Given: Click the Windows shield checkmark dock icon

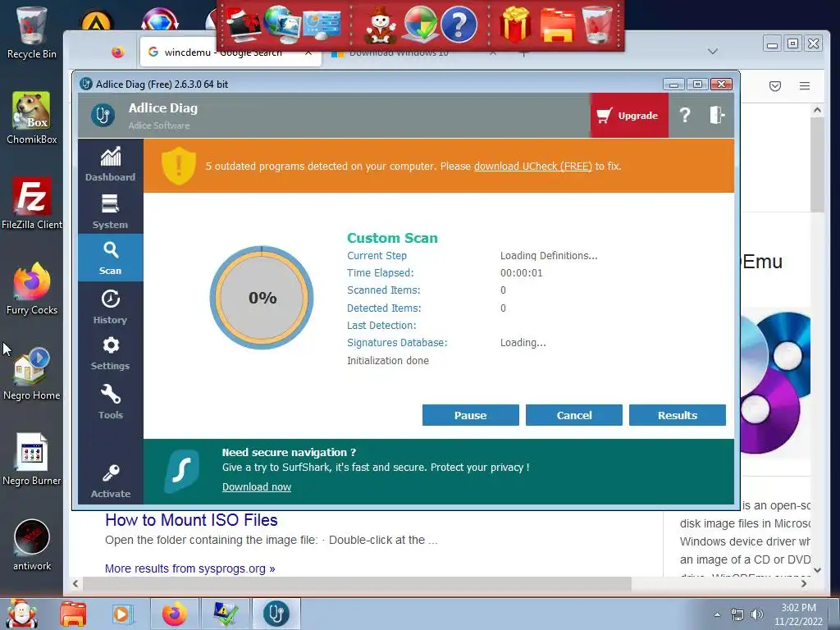Looking at the screenshot, I should click(421, 25).
